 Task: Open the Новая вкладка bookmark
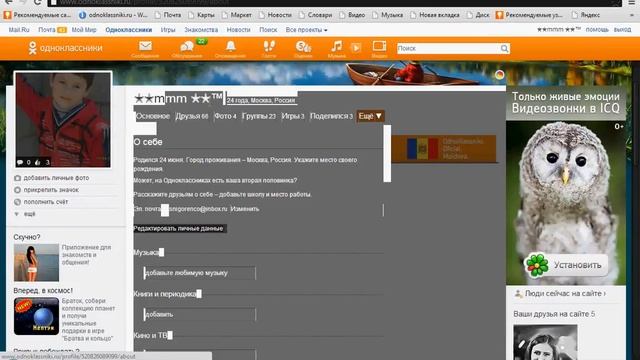435,15
